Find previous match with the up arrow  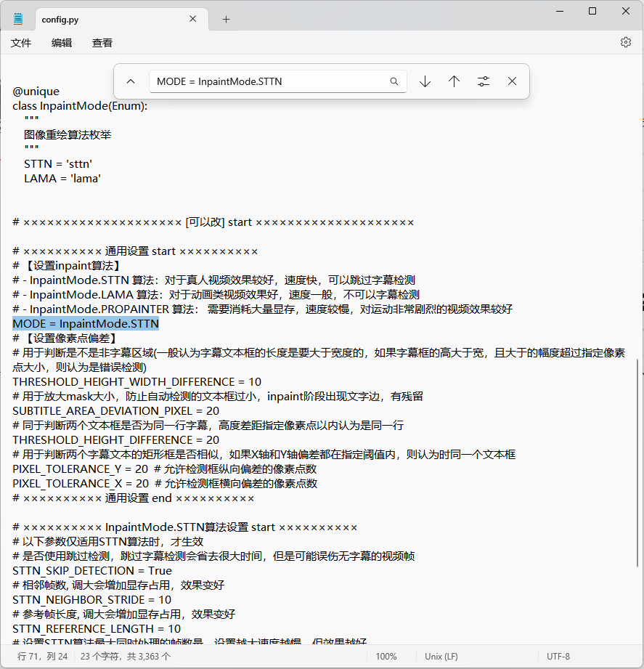[x=454, y=81]
